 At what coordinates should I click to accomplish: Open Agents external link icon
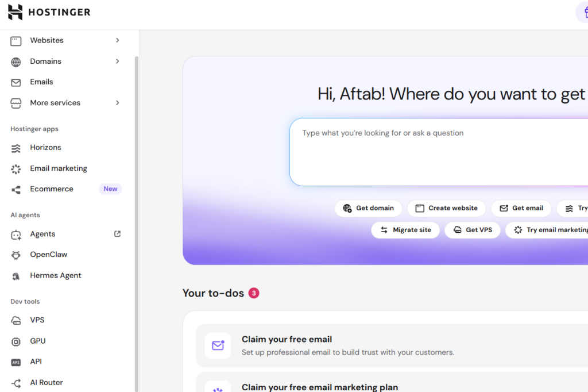coord(117,234)
